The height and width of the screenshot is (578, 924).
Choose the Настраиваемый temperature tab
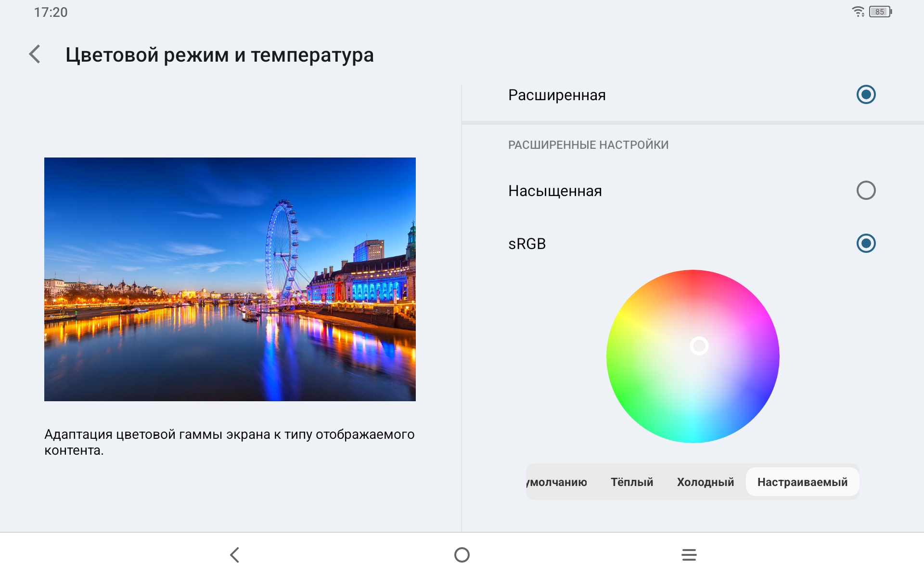point(802,482)
